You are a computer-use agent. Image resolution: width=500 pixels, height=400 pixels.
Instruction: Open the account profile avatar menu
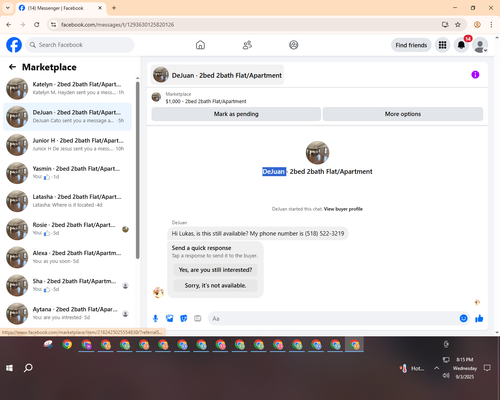pos(480,45)
